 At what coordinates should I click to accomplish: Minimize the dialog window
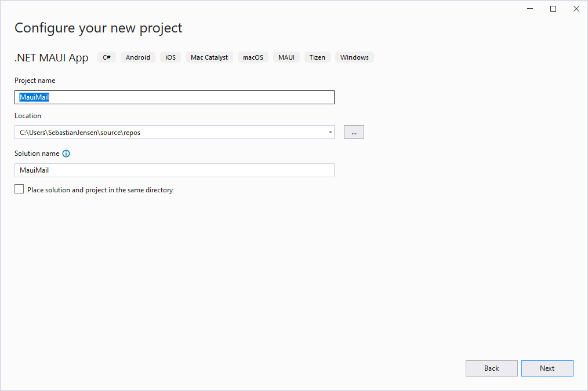pos(530,9)
